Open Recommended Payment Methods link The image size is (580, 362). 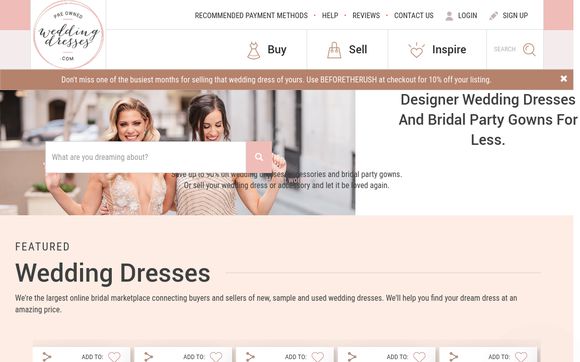pos(251,16)
